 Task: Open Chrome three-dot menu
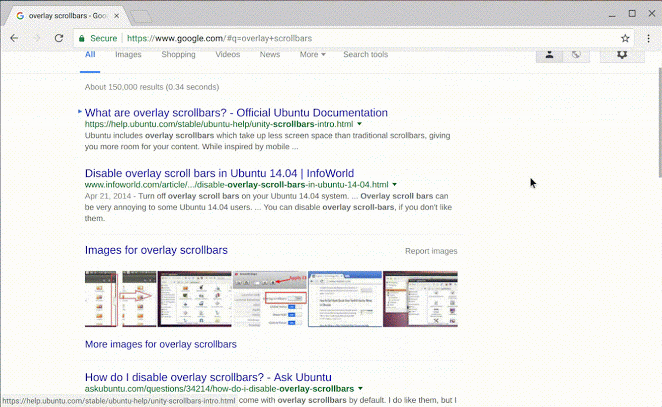click(x=647, y=38)
